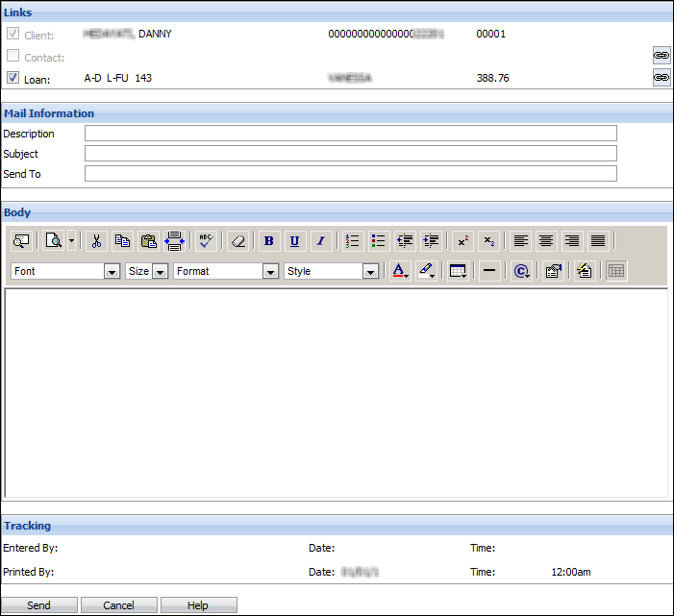
Task: Toggle the Client checkbox
Action: [12, 34]
